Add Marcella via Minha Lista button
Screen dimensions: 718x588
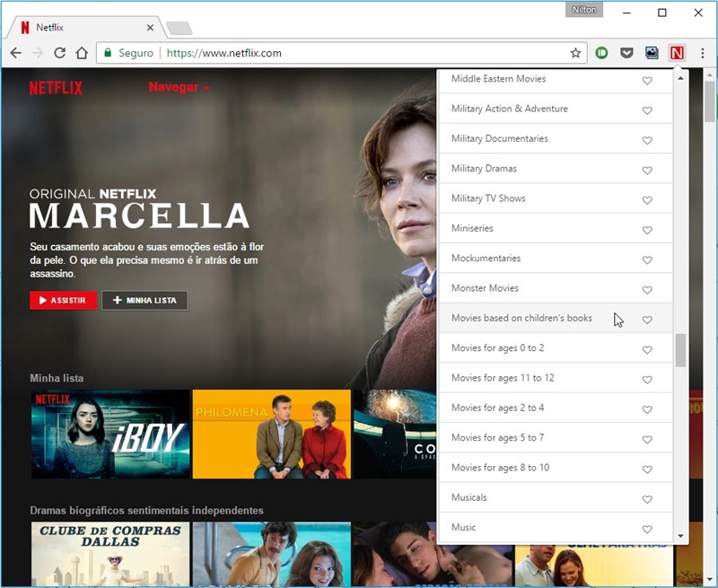coord(144,301)
